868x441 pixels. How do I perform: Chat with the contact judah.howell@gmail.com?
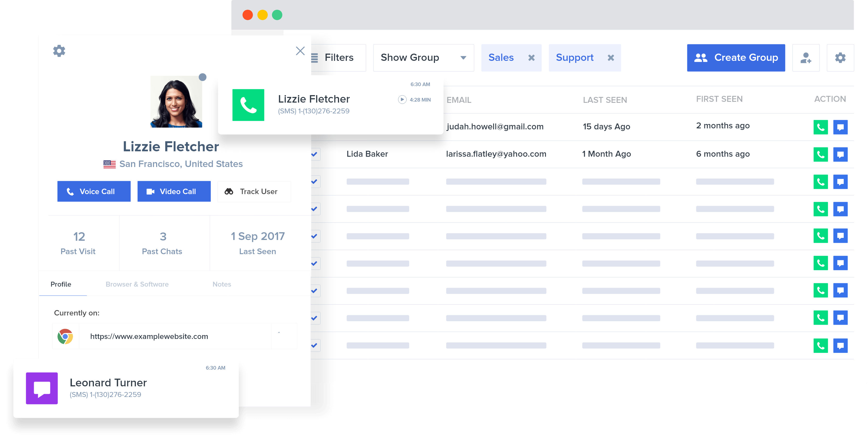[x=840, y=127]
